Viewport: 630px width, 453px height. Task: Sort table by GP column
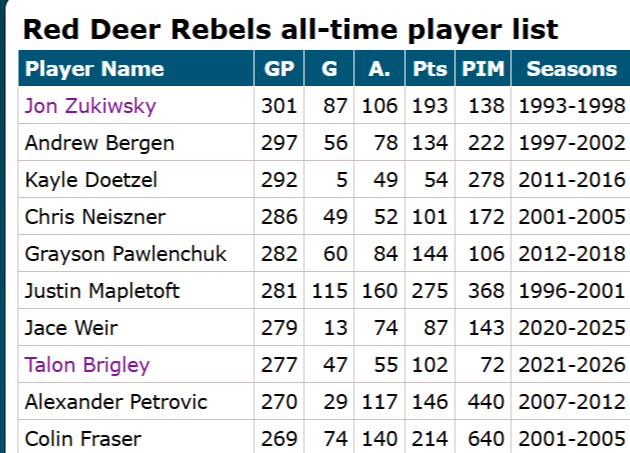pyautogui.click(x=279, y=69)
